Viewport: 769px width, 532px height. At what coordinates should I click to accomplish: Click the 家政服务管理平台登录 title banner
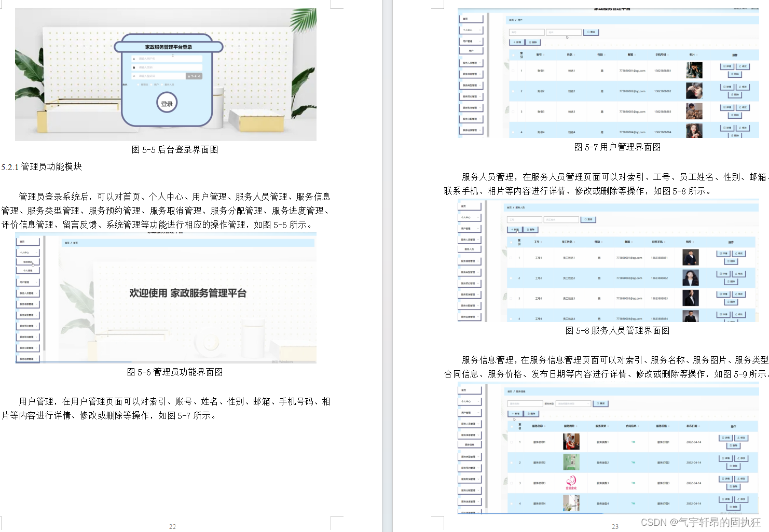[x=169, y=47]
